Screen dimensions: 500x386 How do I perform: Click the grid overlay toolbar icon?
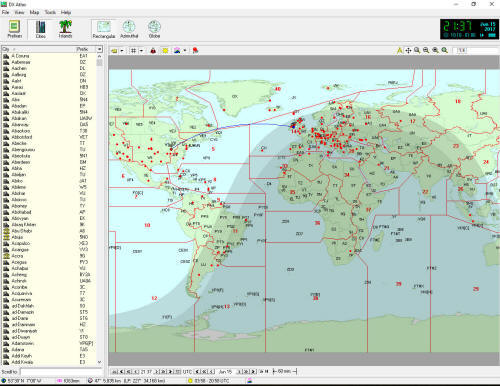[x=134, y=51]
